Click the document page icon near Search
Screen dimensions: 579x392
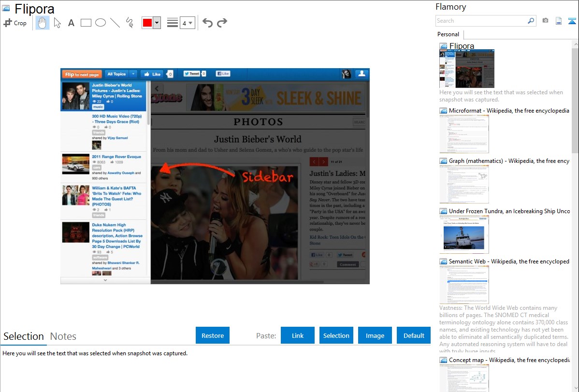(559, 21)
